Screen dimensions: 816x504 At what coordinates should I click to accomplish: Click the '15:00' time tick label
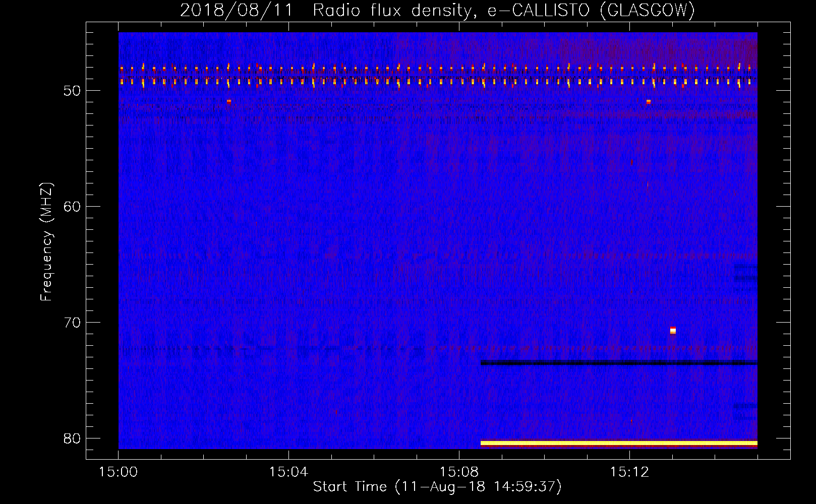coord(119,472)
